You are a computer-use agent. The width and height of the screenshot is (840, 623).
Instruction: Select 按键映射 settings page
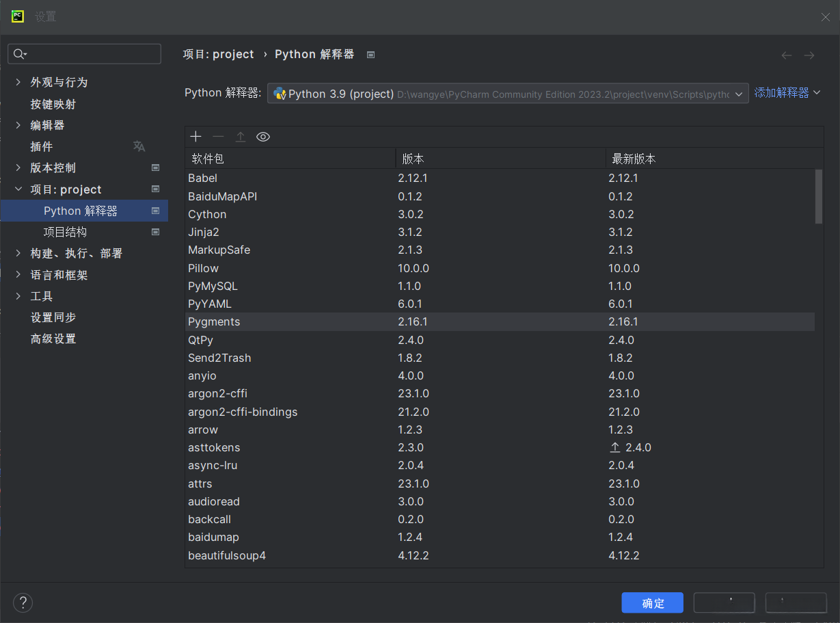pos(53,104)
